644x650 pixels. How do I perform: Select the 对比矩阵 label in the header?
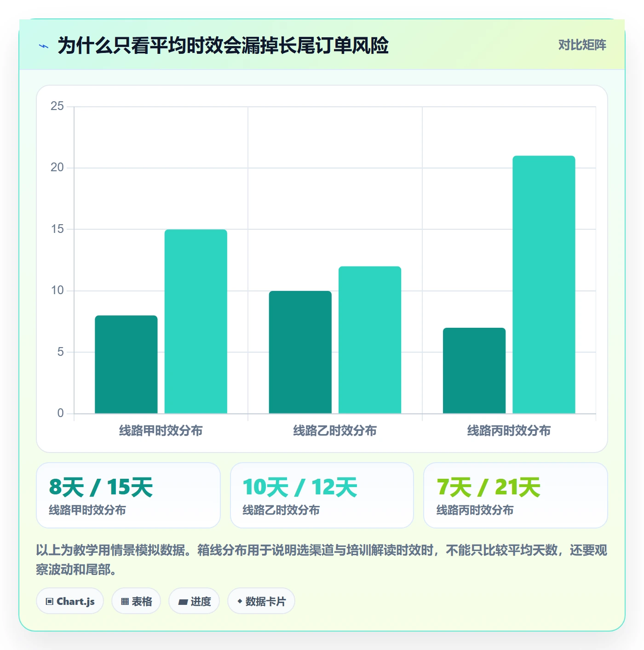pyautogui.click(x=582, y=45)
